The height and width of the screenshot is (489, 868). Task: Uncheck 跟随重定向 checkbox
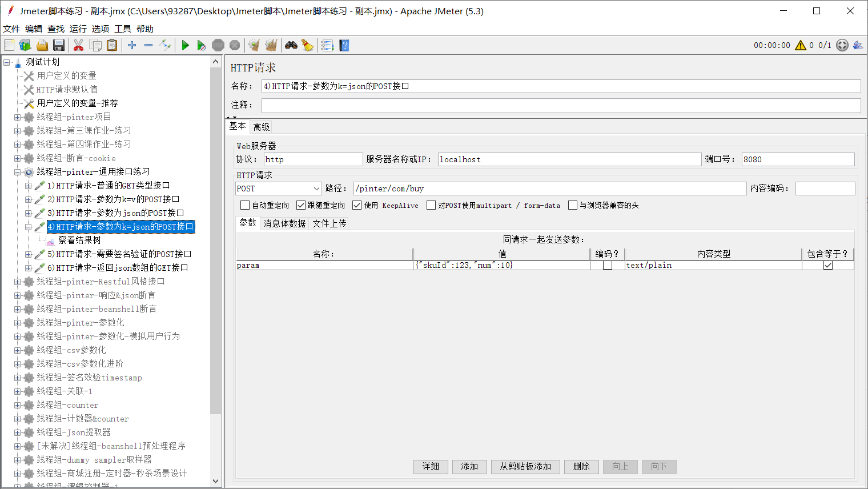pos(301,205)
